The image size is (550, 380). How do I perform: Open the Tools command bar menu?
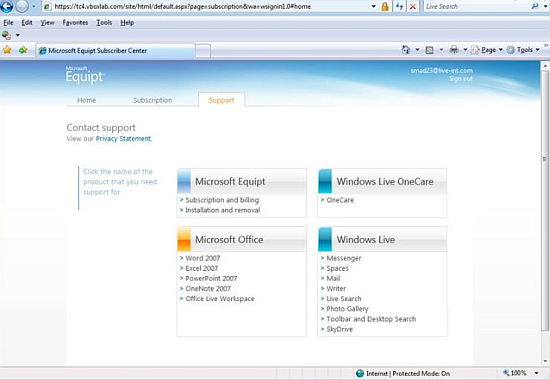[x=523, y=50]
